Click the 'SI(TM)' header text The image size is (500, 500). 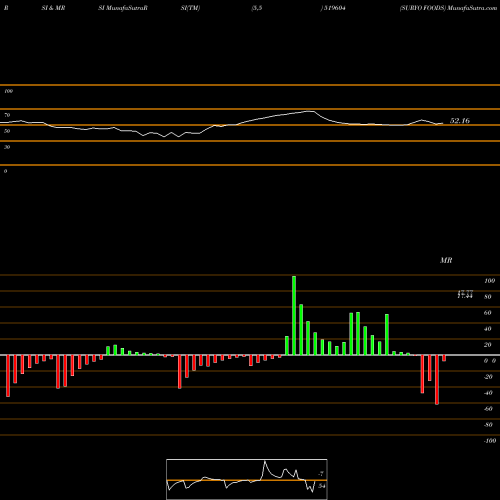pos(190,8)
